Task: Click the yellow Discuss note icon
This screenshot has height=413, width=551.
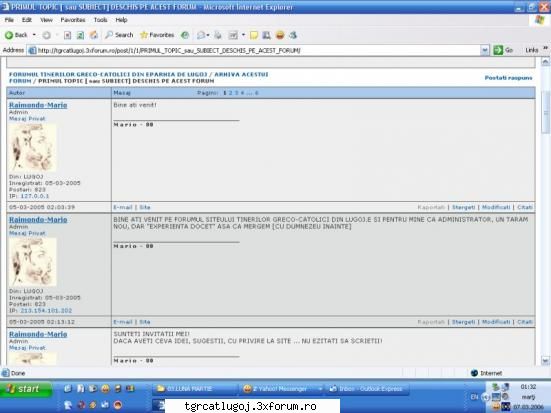Action: click(x=254, y=35)
